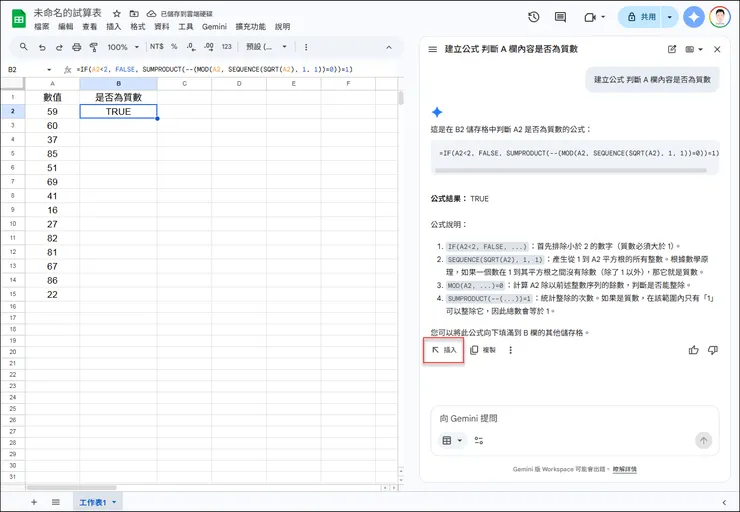Undo the last action
Screen dimensions: 740x512
pos(42,47)
